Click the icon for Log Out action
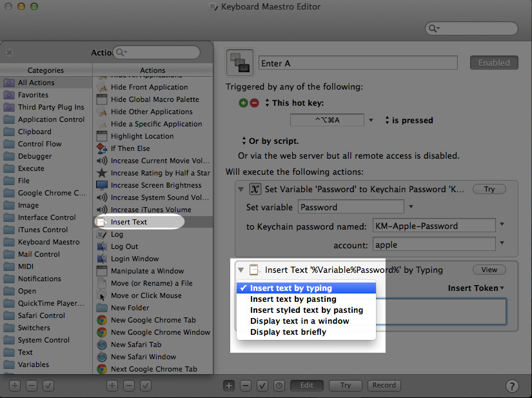 tap(102, 246)
